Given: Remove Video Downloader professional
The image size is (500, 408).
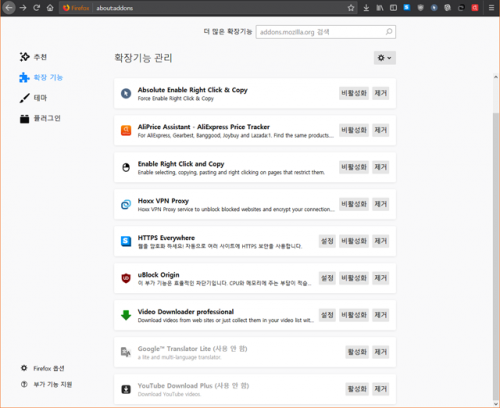Looking at the screenshot, I should pyautogui.click(x=380, y=315).
